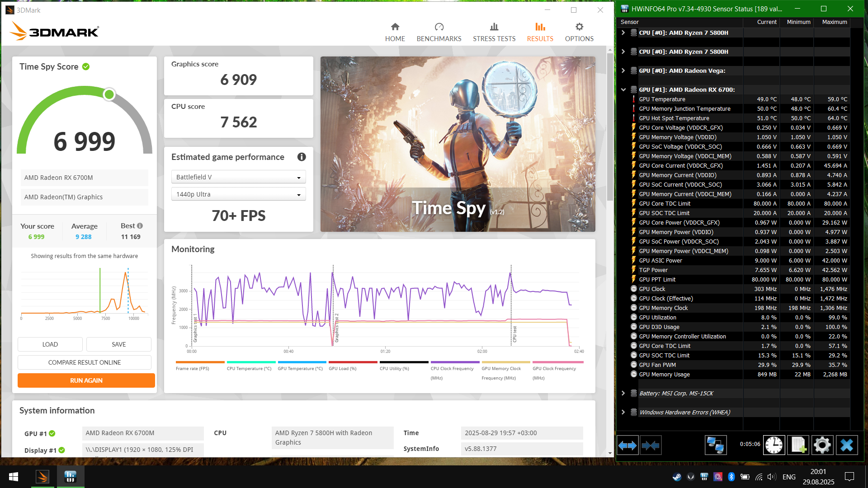Viewport: 868px width, 488px height.
Task: Collapse the GPU [#1] Radeon RX 6700 tree
Action: (x=623, y=89)
